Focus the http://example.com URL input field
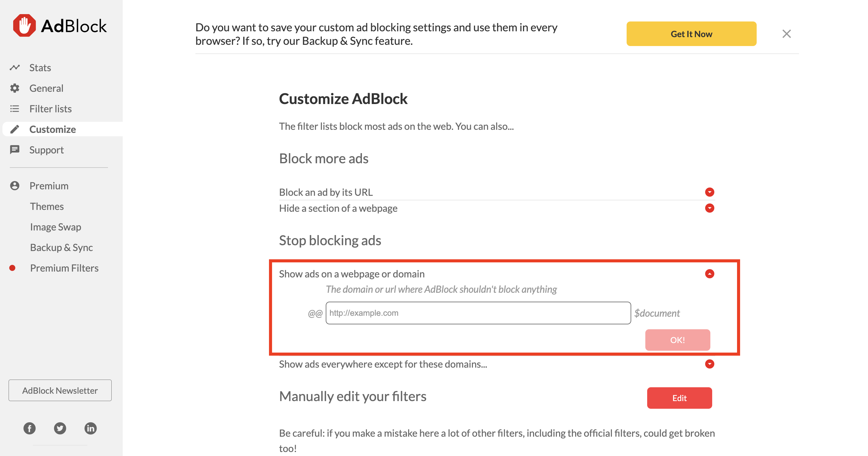The image size is (868, 456). [478, 313]
